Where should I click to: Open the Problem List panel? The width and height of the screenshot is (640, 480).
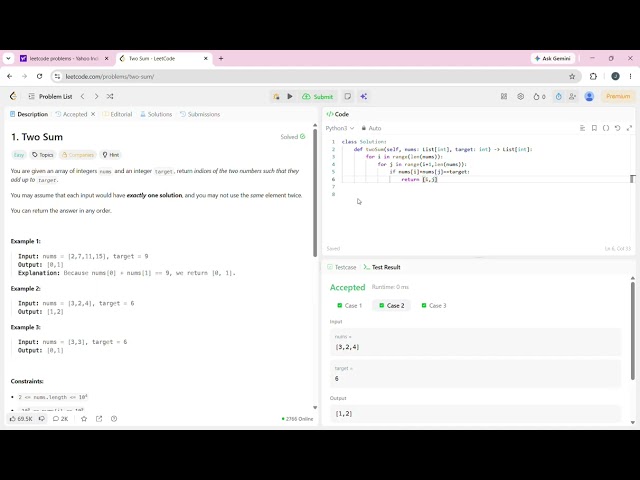(51, 96)
